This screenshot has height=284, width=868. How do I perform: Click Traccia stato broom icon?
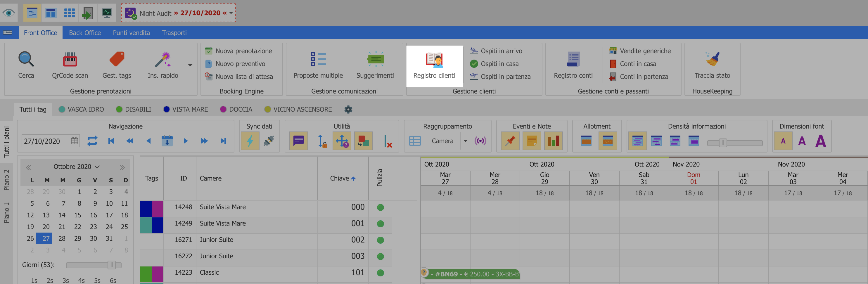[712, 59]
